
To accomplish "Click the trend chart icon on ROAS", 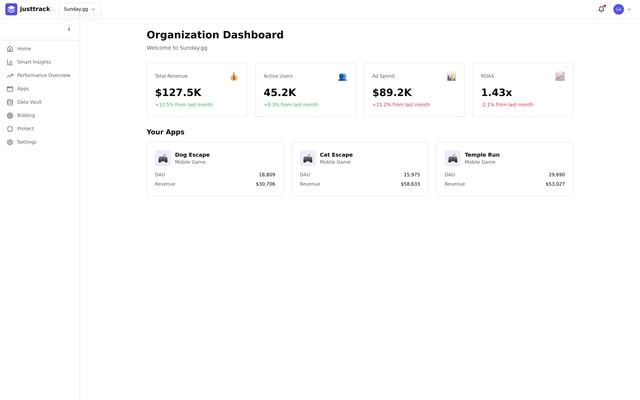I will pos(560,76).
